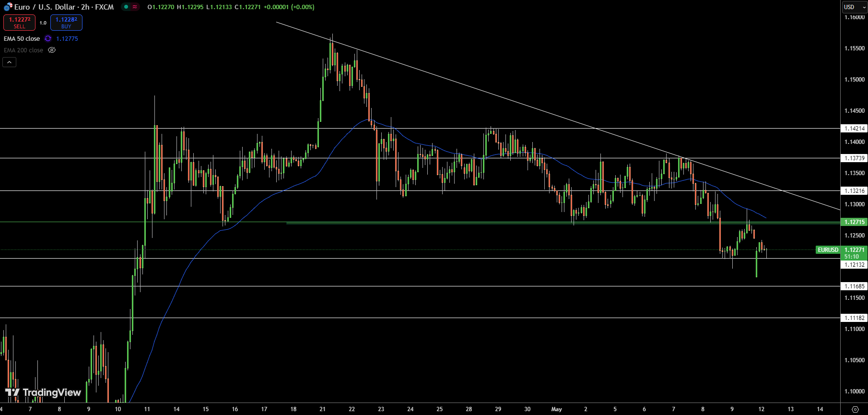Collapse the indicator legend with chevron button

point(10,62)
